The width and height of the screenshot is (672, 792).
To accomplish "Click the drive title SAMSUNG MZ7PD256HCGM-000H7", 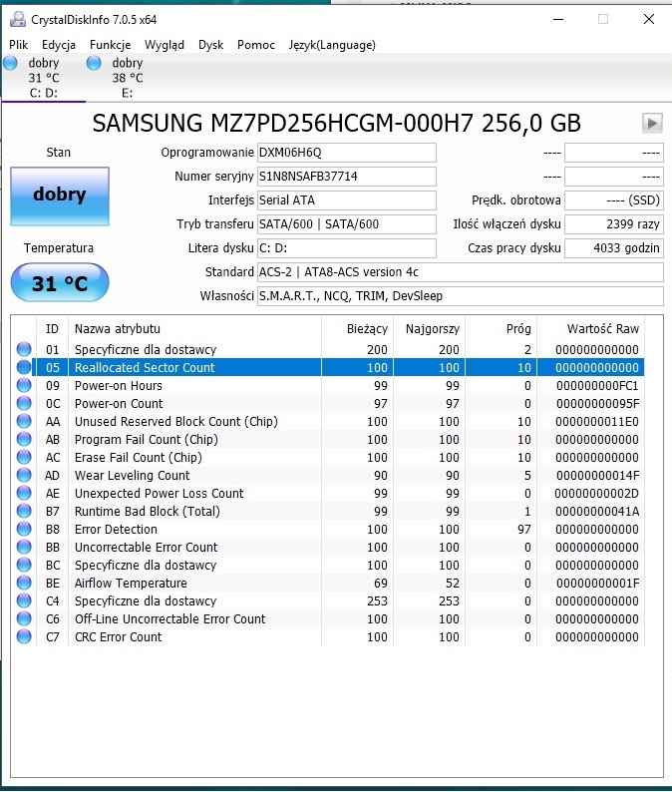I will pyautogui.click(x=336, y=124).
